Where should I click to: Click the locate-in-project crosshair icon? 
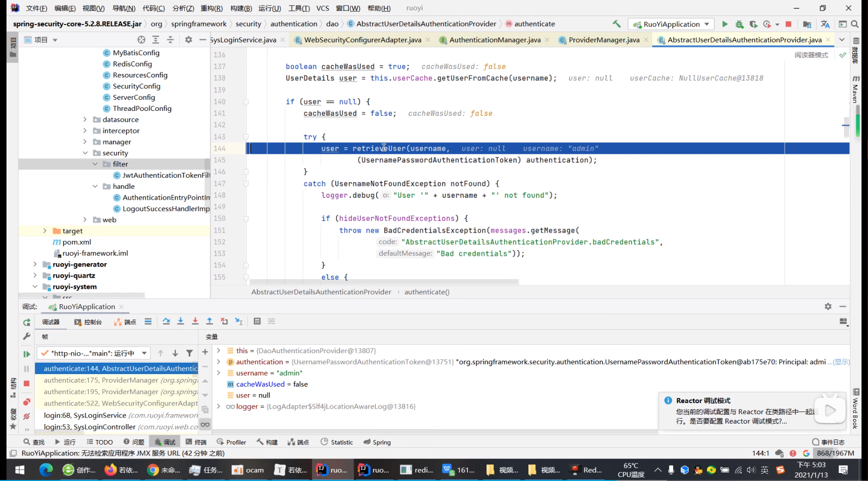141,39
